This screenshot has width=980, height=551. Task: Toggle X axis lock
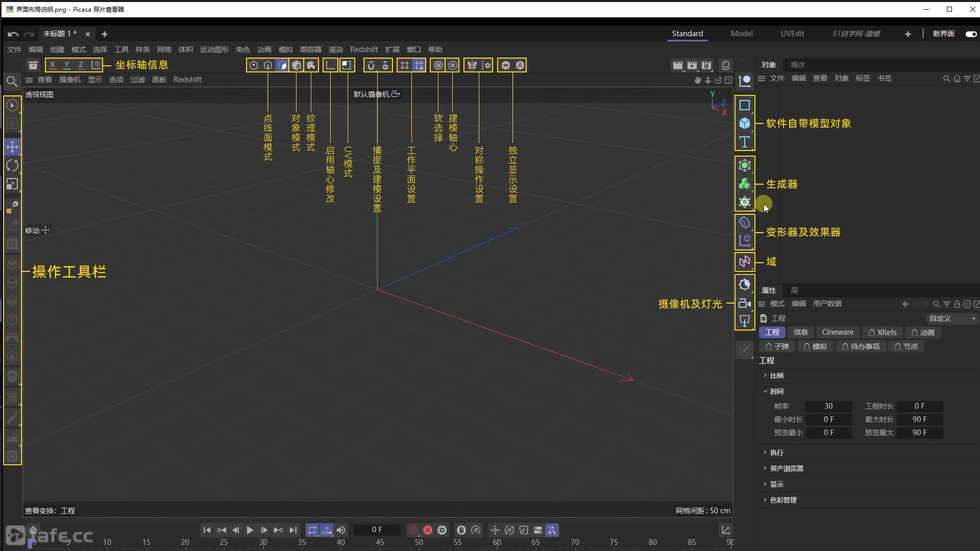pos(52,65)
